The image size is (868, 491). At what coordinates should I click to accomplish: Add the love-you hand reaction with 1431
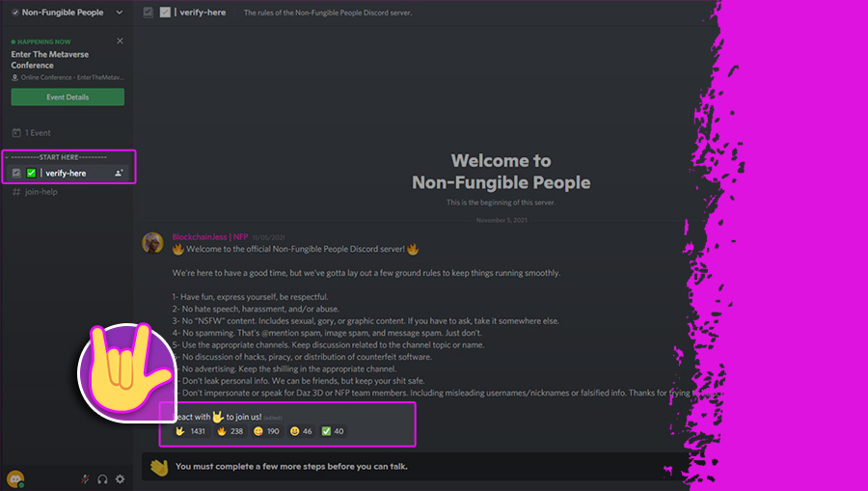[x=191, y=431]
